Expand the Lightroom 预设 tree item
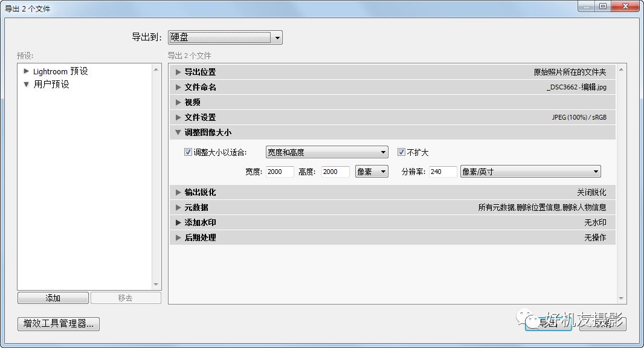Image resolution: width=644 pixels, height=348 pixels. 26,71
